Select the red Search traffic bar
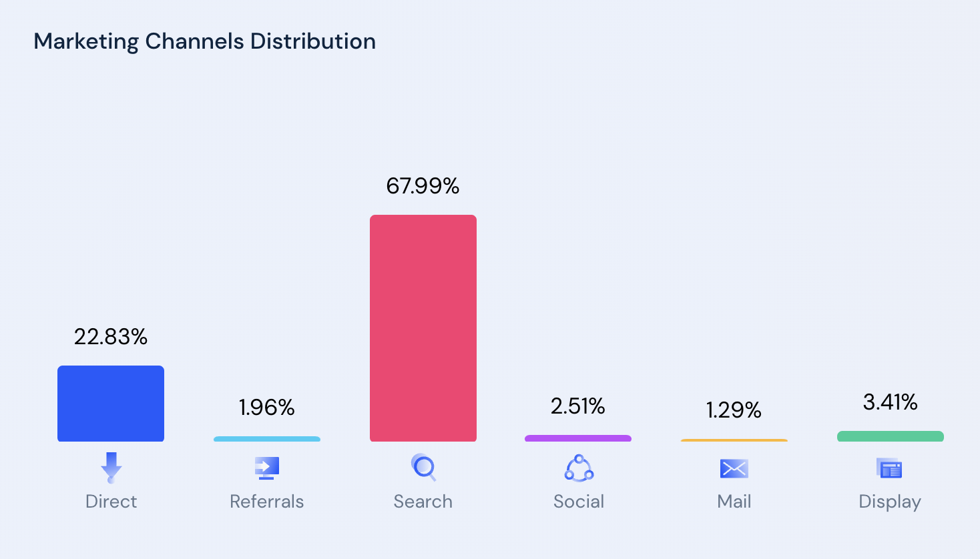Image resolution: width=980 pixels, height=559 pixels. click(423, 328)
